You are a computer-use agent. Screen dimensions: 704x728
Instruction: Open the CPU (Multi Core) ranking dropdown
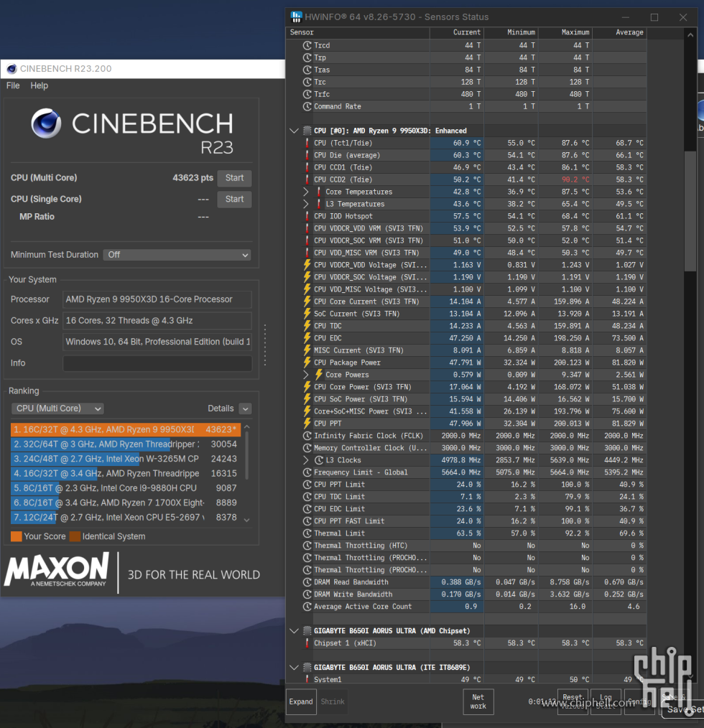tap(57, 409)
